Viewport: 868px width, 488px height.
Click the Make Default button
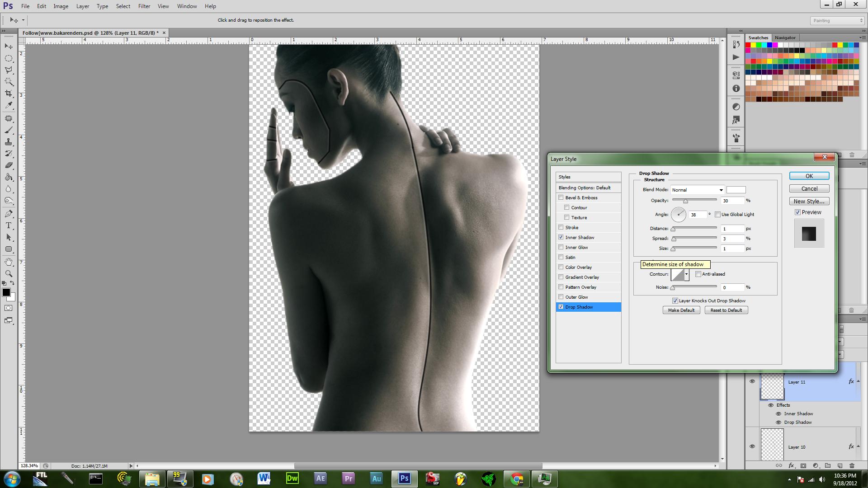(x=681, y=310)
